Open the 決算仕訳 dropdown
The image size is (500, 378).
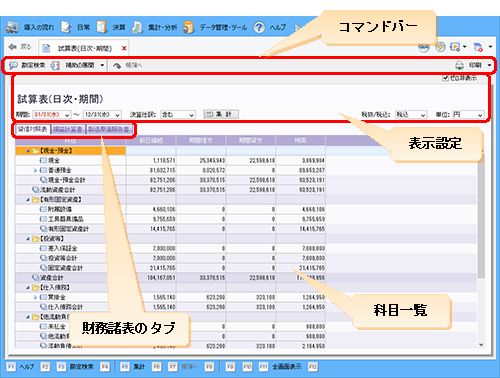tap(192, 115)
